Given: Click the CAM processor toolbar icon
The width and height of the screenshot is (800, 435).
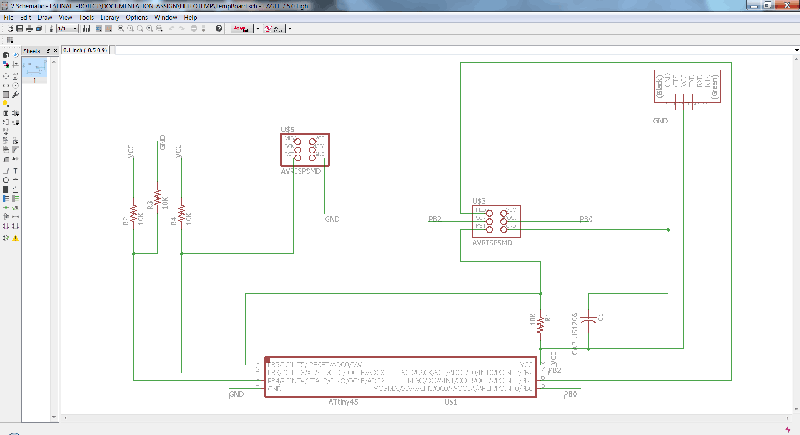Looking at the screenshot, I should point(39,29).
